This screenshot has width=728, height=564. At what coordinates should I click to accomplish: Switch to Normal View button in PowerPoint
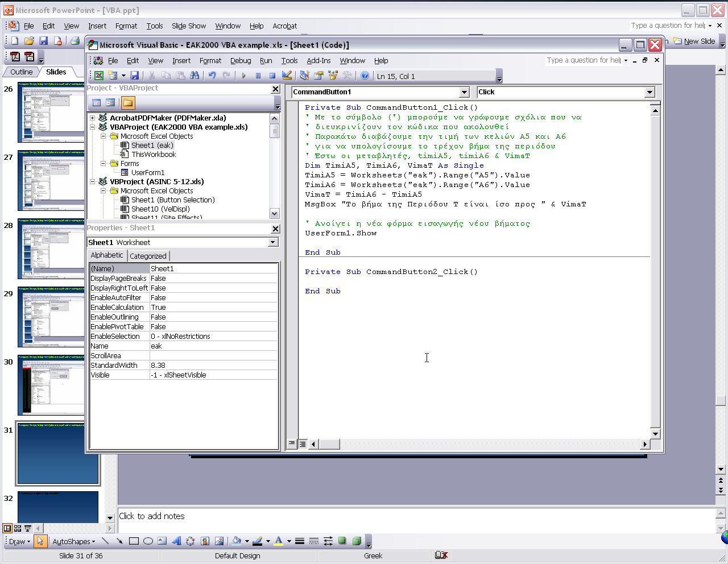pos(7,528)
